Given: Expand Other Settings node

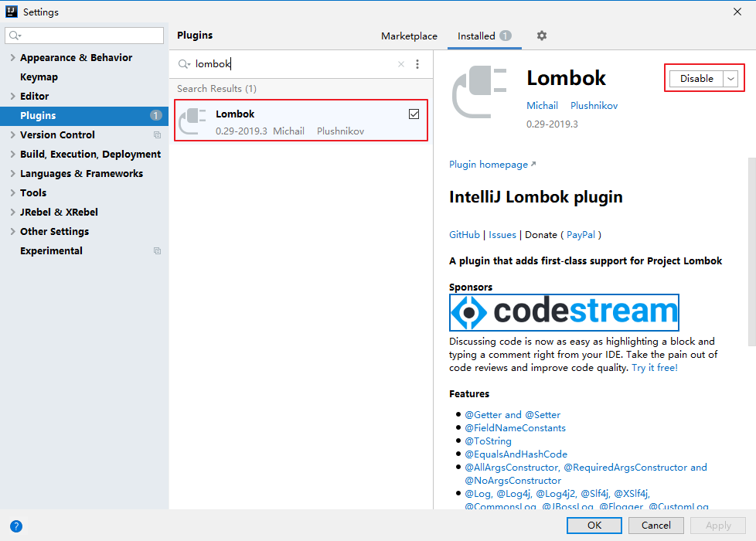Looking at the screenshot, I should pos(12,231).
